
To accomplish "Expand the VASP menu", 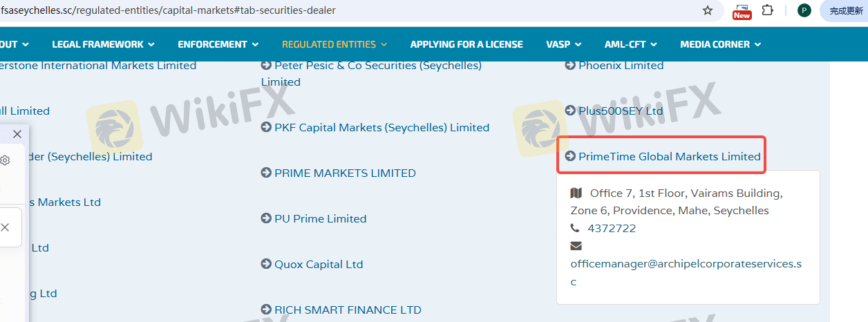I will (563, 44).
